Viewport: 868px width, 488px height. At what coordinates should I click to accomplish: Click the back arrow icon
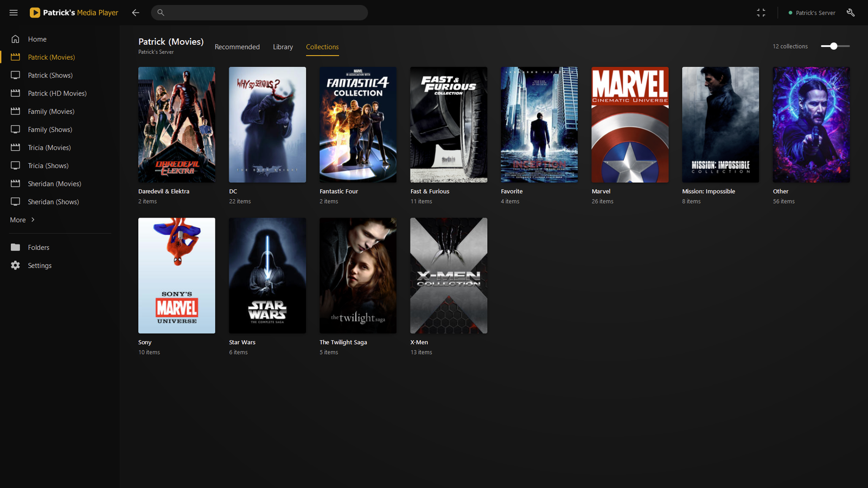(x=136, y=12)
